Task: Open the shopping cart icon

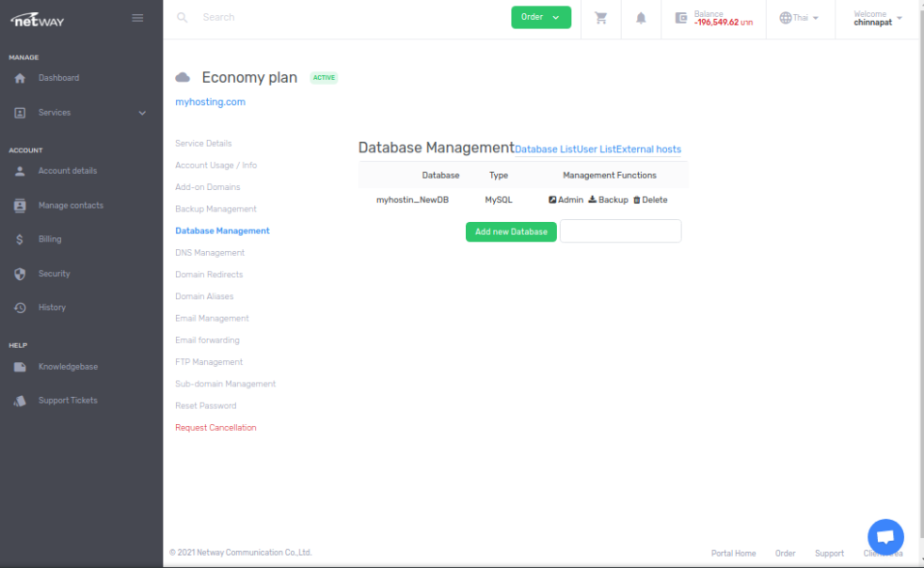Action: (x=601, y=18)
